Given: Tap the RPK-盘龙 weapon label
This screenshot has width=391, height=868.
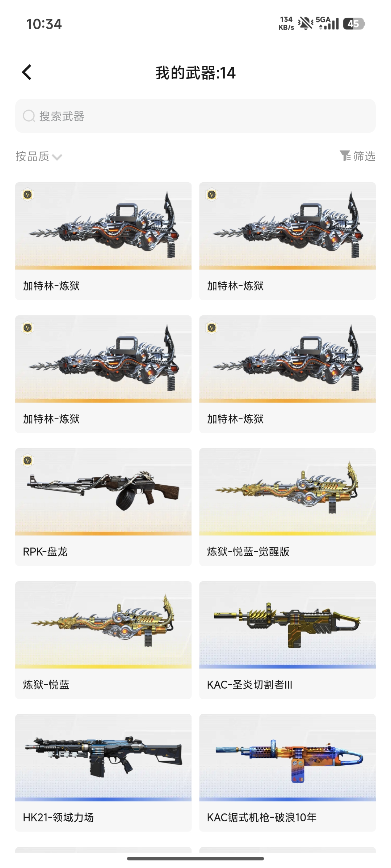Looking at the screenshot, I should point(45,552).
